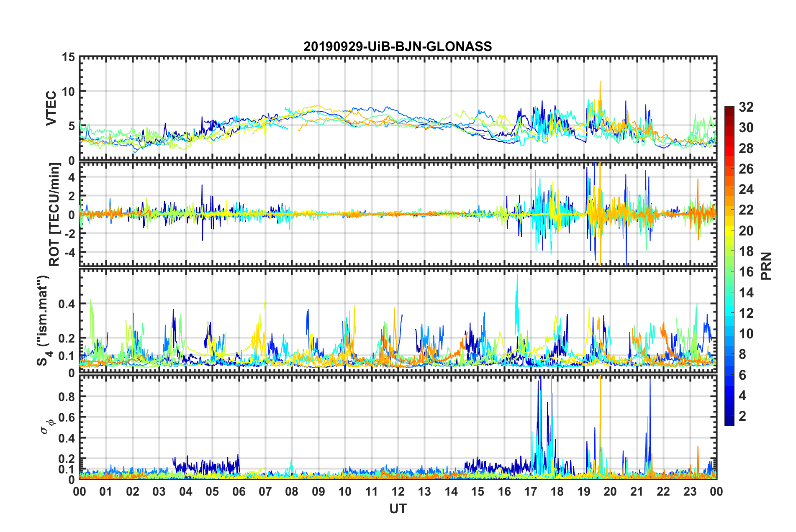Click x-axis tick label 20
The height and width of the screenshot is (532, 796).
610,491
